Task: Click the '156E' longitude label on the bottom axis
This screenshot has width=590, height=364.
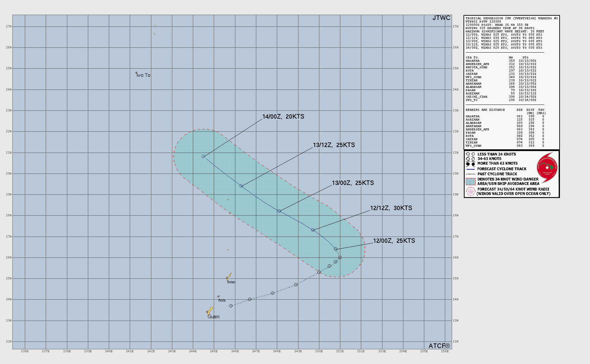Action: tap(445, 351)
